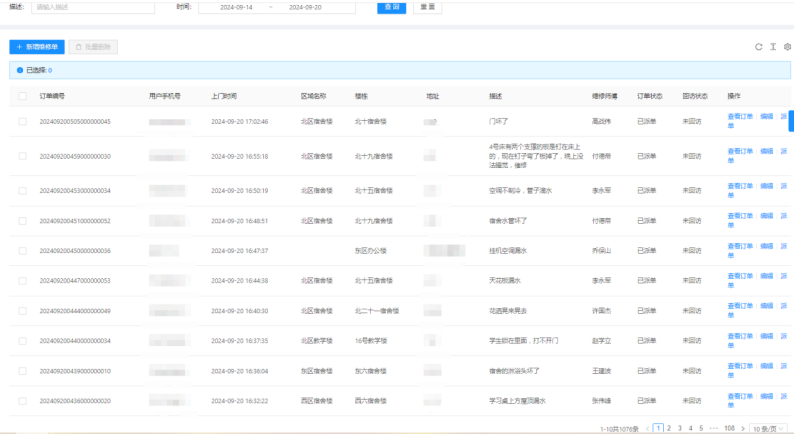Image resolution: width=794 pixels, height=434 pixels.
Task: Open the 10 条/页 page size dropdown
Action: (770, 428)
